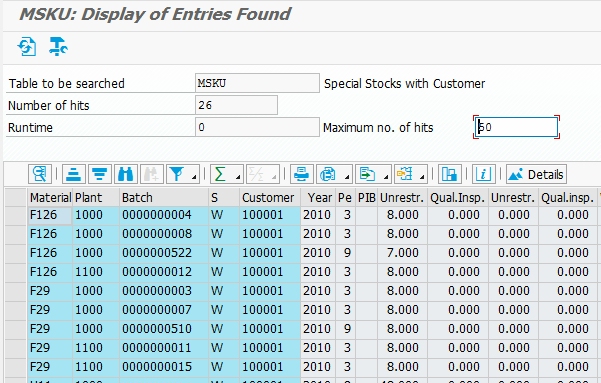Viewport: 601px width, 383px height.
Task: Click the Refresh icon below the title
Action: [x=27, y=47]
